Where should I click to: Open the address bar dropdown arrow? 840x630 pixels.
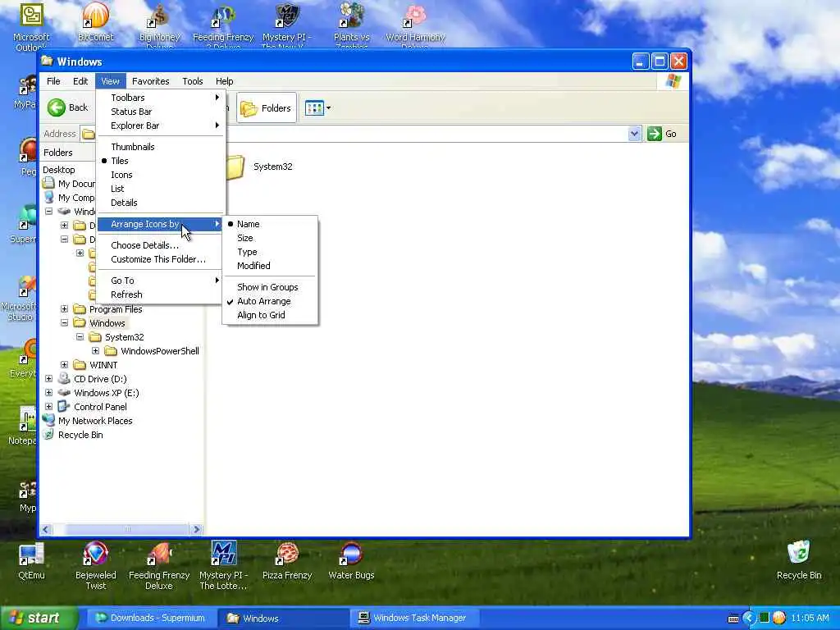(x=634, y=134)
